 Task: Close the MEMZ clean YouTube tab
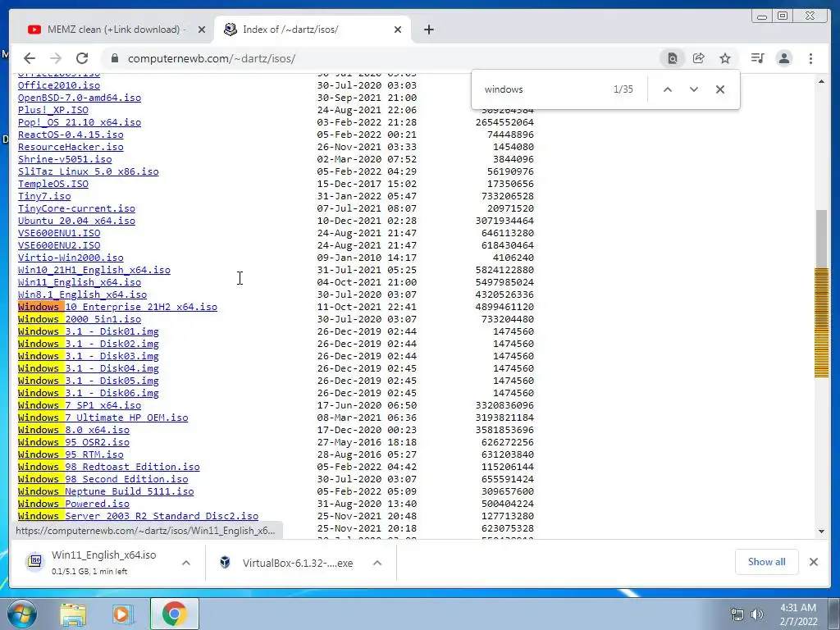[x=202, y=30]
